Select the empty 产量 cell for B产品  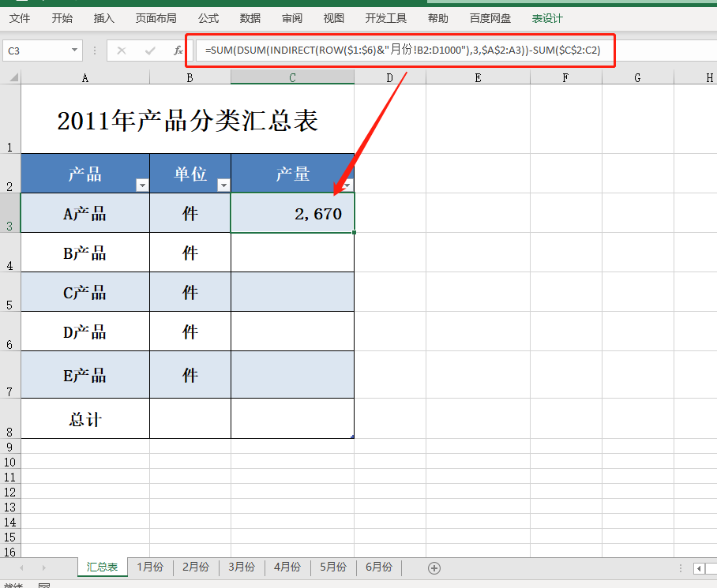tap(293, 253)
